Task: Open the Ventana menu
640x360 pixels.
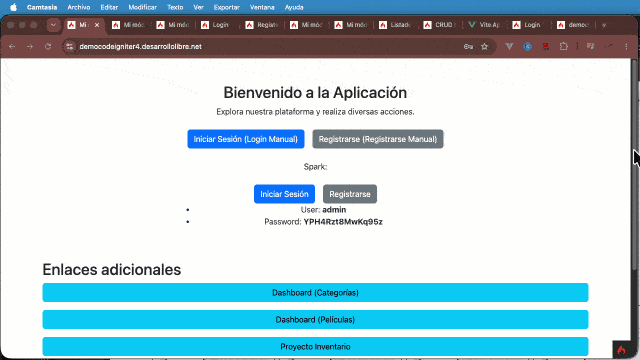Action: (262, 7)
